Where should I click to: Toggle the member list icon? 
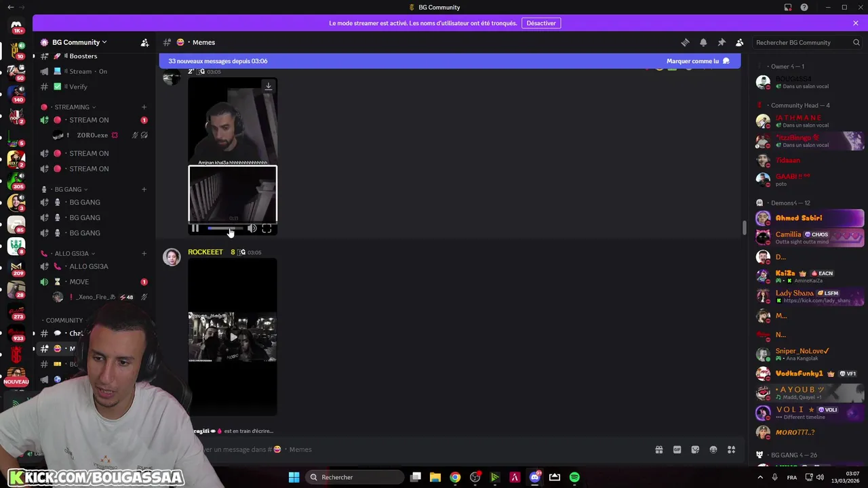740,42
